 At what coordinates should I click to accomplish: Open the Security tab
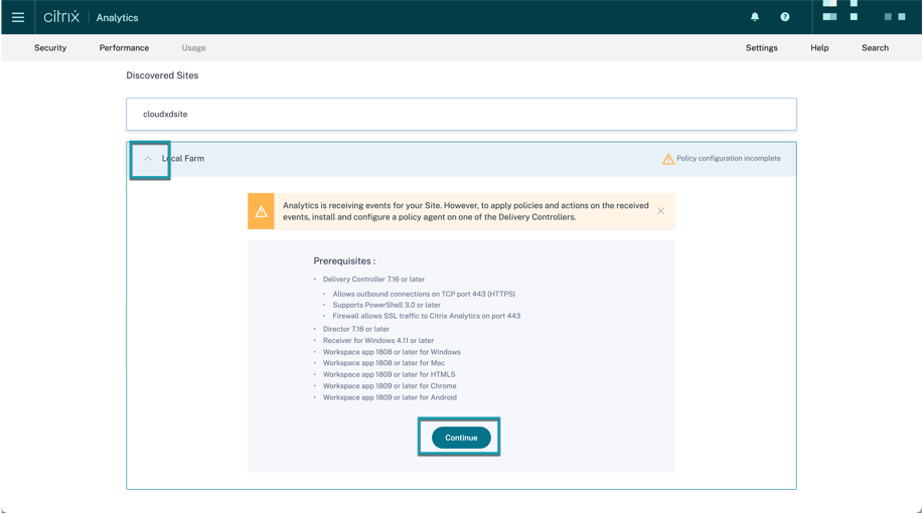pyautogui.click(x=50, y=48)
